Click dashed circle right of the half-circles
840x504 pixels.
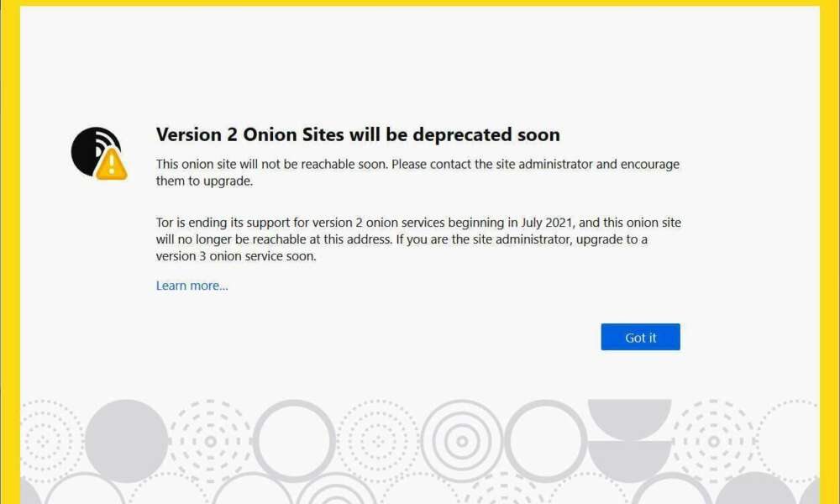tap(713, 441)
